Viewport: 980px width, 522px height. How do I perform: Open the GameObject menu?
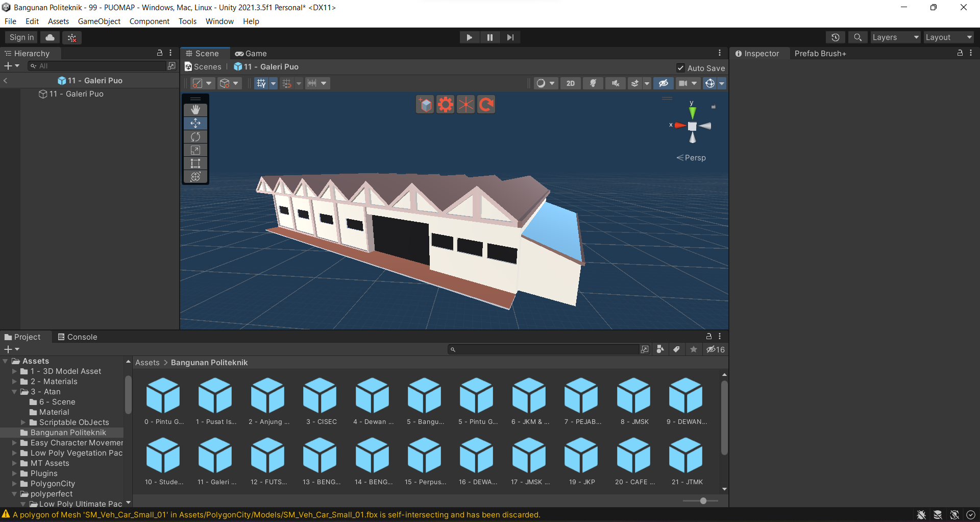[99, 21]
